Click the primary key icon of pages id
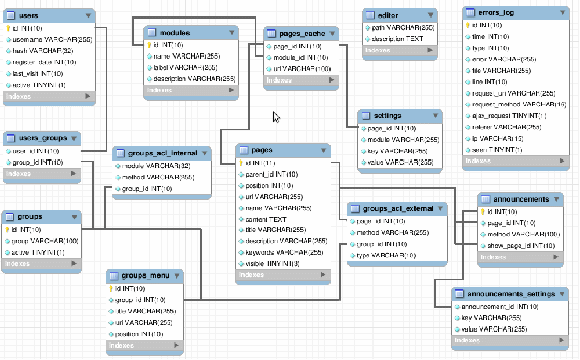Screen dimensions: 580x360 tap(241, 163)
